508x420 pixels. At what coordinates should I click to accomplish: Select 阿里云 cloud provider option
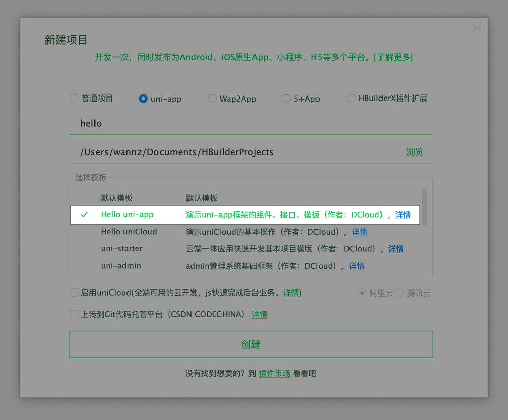click(363, 293)
